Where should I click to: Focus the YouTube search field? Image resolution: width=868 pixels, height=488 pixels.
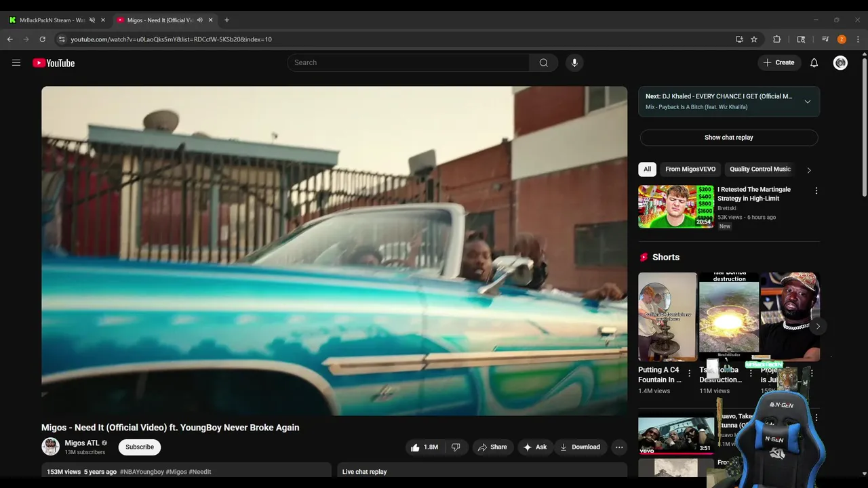point(408,63)
